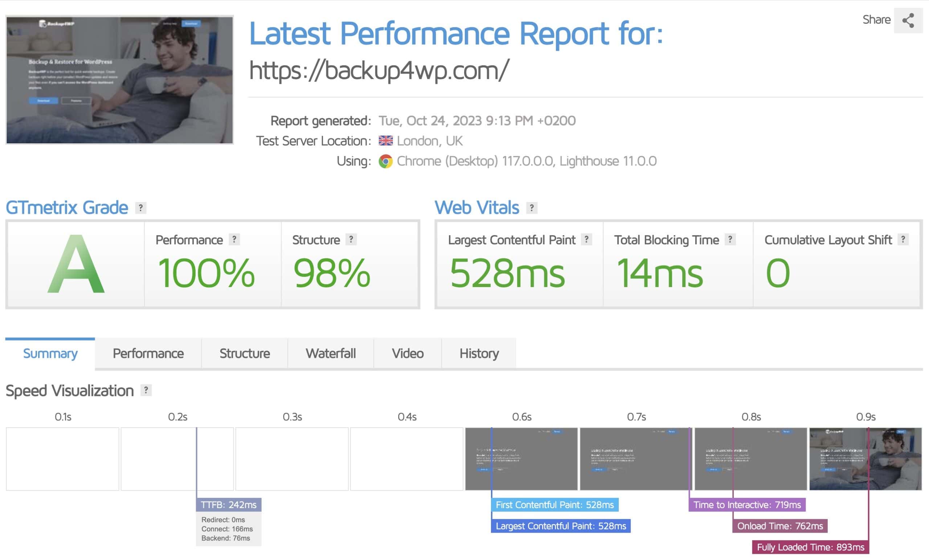The width and height of the screenshot is (929, 560).
Task: Click Connect: 166ms detail
Action: click(x=227, y=529)
